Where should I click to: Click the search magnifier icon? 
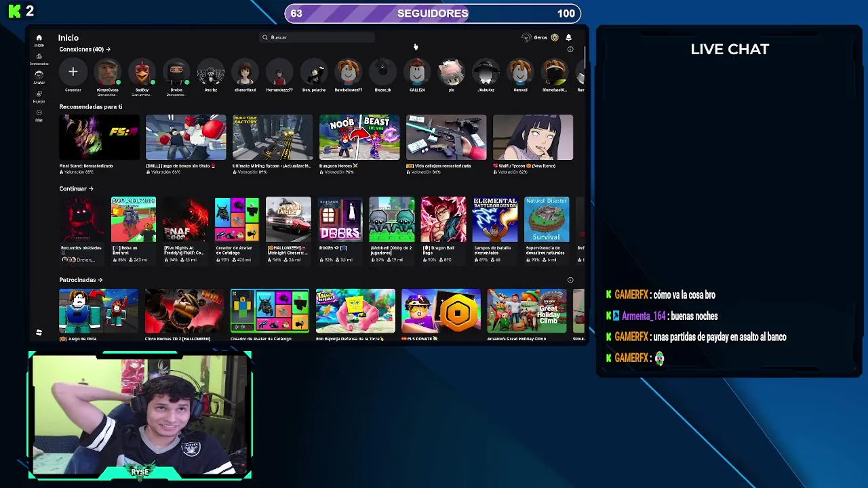click(265, 37)
